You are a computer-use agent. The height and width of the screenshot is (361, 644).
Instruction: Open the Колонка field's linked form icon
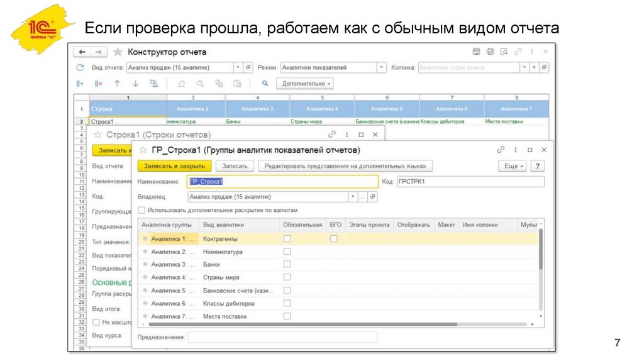544,67
